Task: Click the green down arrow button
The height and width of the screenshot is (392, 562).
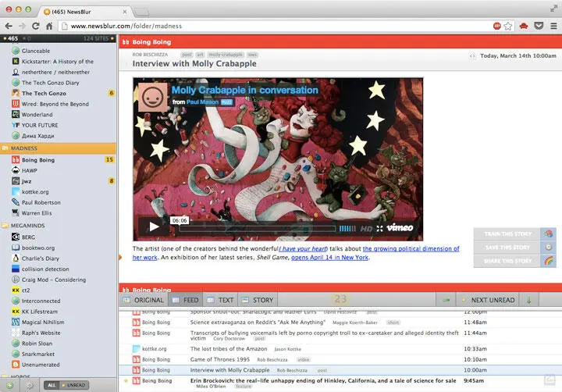Action: 529,300
